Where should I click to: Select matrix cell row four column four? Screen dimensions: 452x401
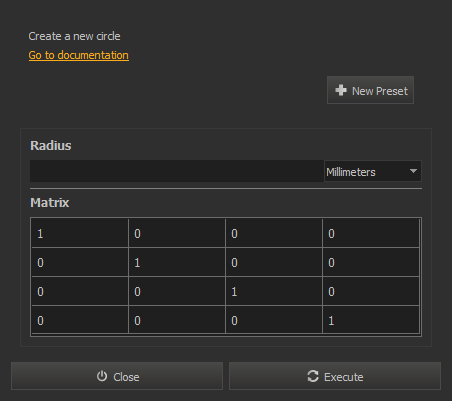tap(371, 320)
